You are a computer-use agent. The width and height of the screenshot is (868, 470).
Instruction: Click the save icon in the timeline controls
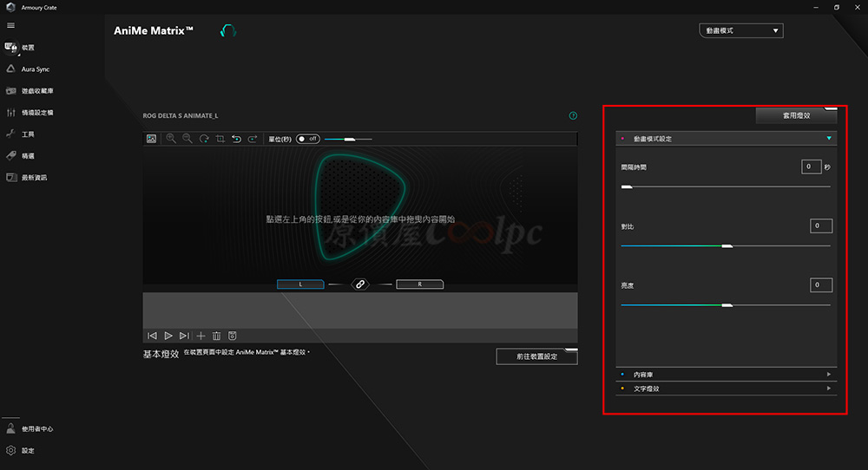233,336
